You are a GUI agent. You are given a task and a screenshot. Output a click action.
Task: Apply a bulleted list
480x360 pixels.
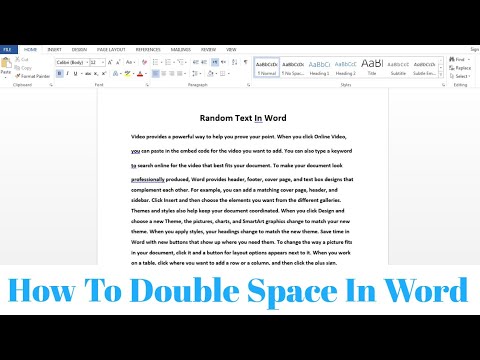click(x=155, y=62)
